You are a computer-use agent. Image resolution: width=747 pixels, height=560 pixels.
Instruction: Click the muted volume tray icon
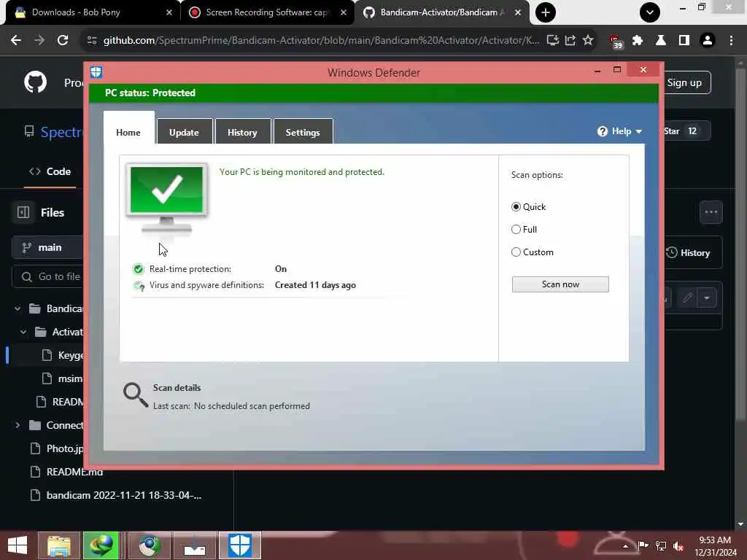678,546
